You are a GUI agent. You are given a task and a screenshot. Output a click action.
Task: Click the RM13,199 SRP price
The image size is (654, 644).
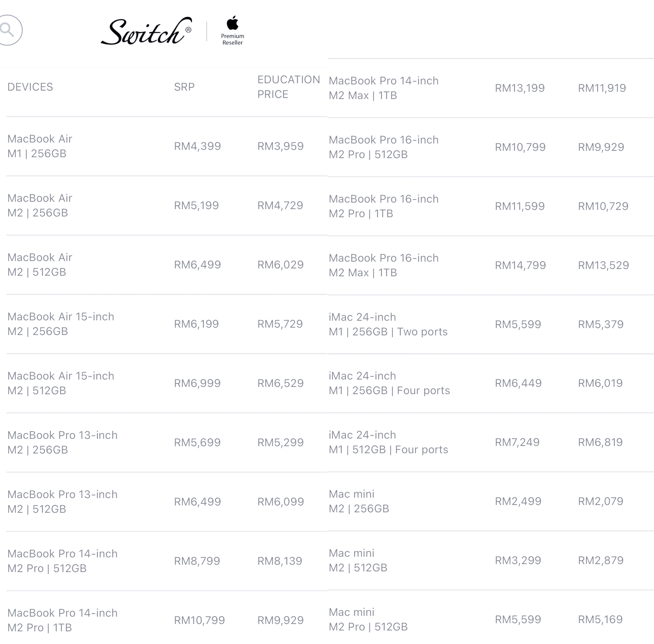point(520,88)
